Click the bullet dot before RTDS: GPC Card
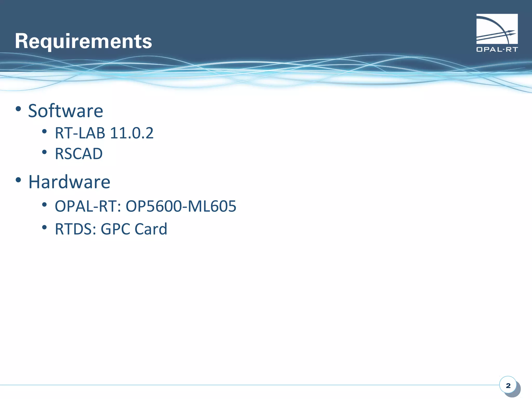The image size is (532, 399). 44,228
